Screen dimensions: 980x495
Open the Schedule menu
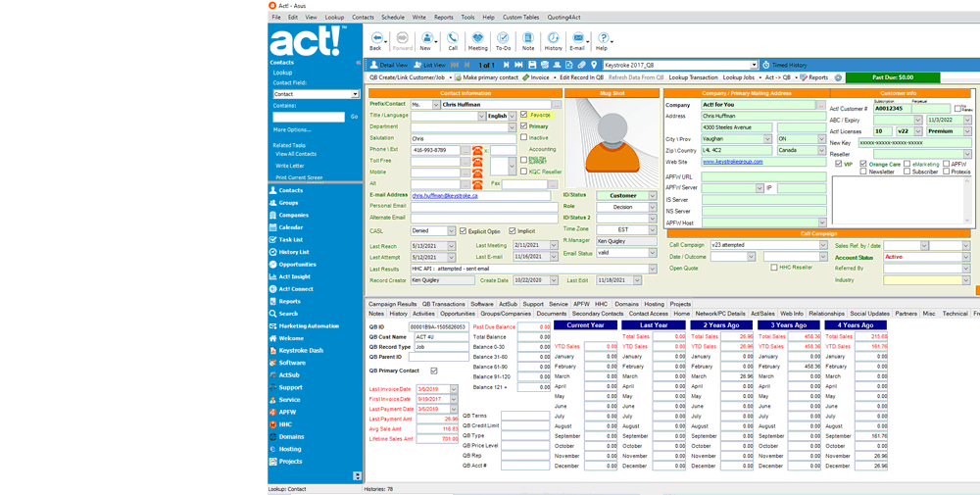[x=393, y=18]
